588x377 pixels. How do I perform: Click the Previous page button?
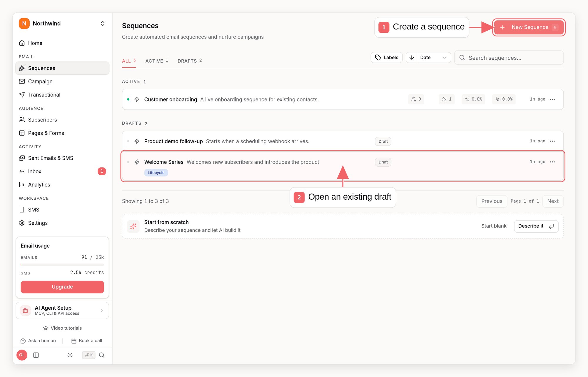492,201
